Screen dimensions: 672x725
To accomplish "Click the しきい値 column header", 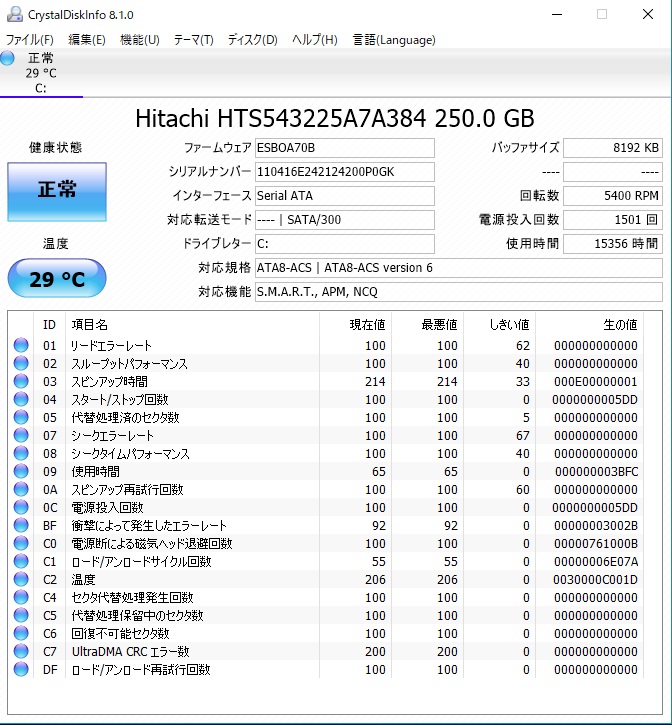I will click(x=499, y=325).
